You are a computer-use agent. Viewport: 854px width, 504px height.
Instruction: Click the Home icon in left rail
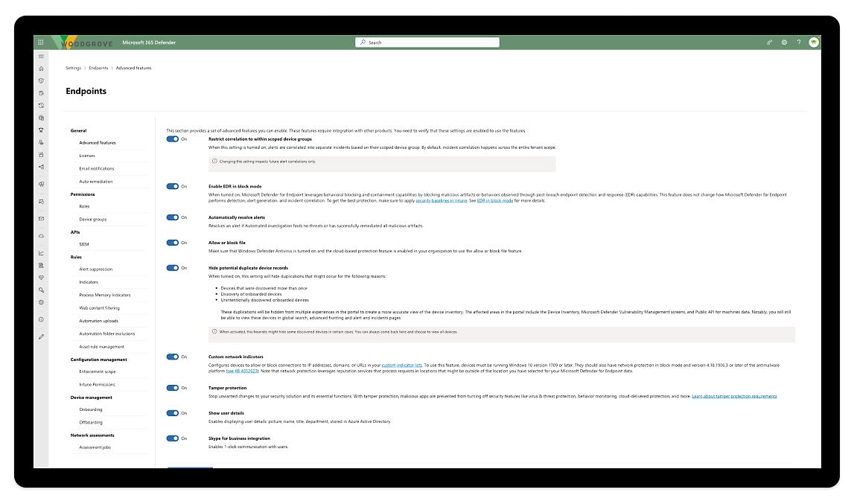coord(42,68)
